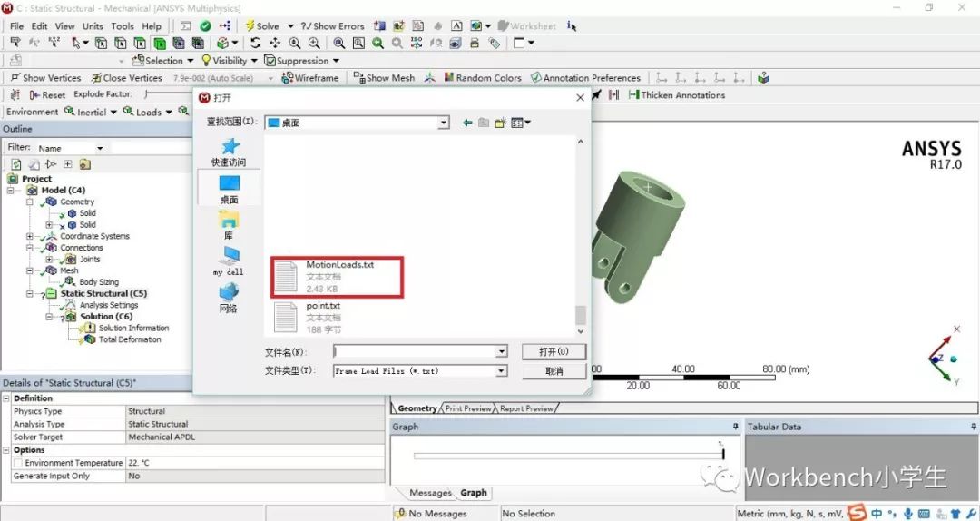Open the Tools menu
The height and width of the screenshot is (521, 980).
122,25
